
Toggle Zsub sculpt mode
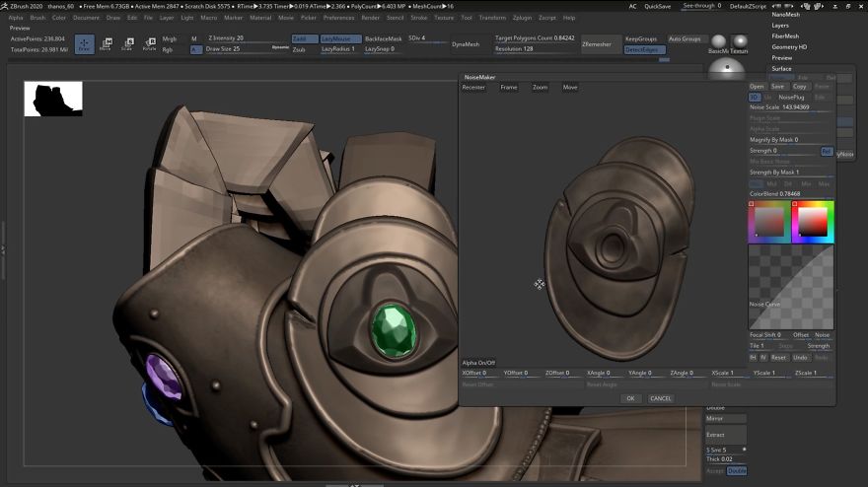pos(300,49)
